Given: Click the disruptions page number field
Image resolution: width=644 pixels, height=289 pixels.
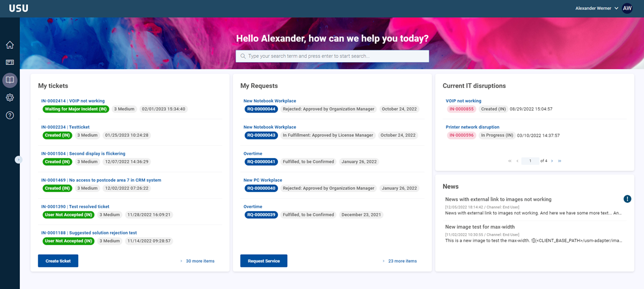Looking at the screenshot, I should click(530, 161).
